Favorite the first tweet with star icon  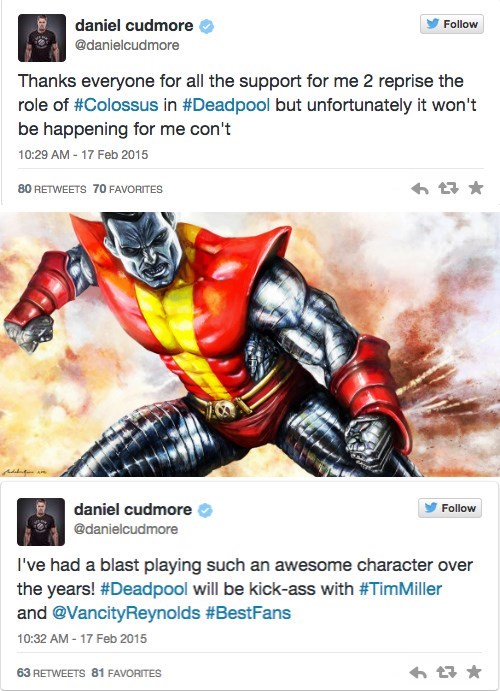pos(476,188)
